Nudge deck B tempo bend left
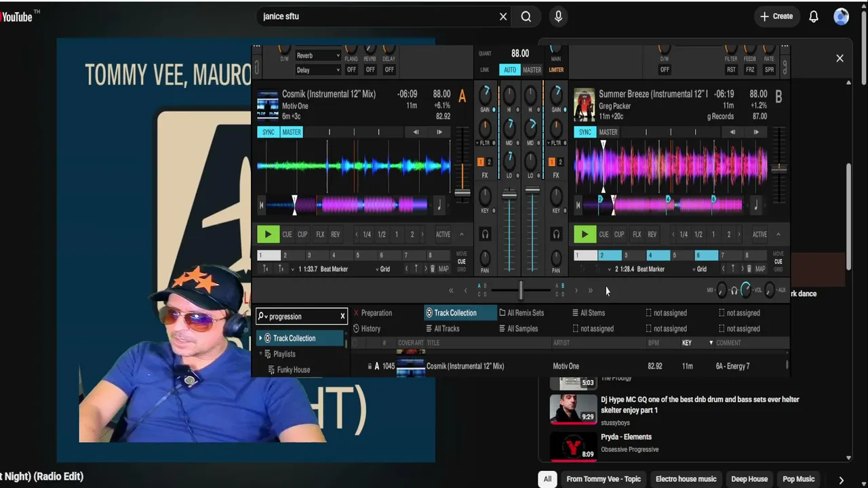The image size is (868, 488). coord(732,132)
